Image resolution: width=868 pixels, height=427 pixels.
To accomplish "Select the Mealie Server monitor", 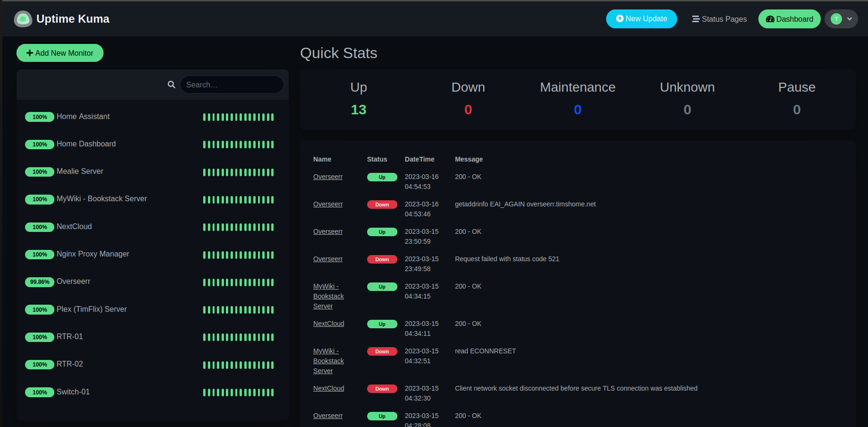I will pyautogui.click(x=152, y=171).
